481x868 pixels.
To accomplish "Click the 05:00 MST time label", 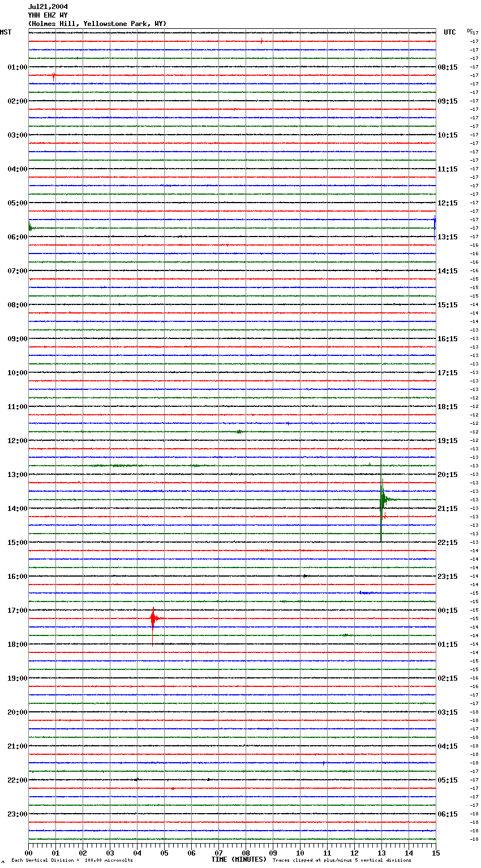I will pyautogui.click(x=18, y=203).
